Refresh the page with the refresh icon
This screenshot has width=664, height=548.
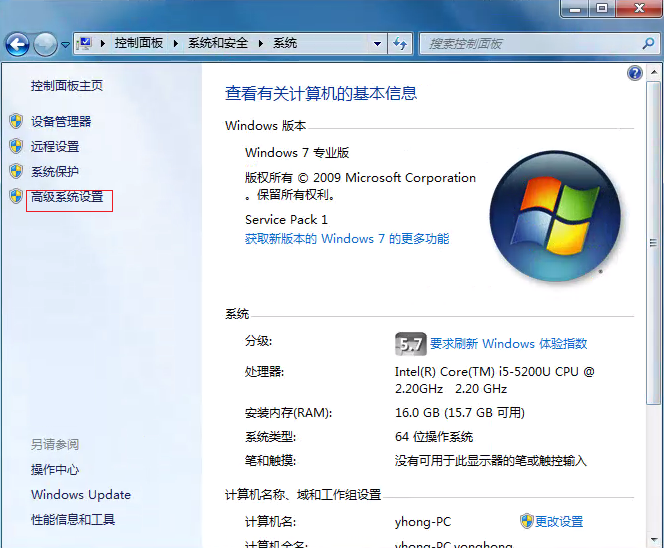400,44
